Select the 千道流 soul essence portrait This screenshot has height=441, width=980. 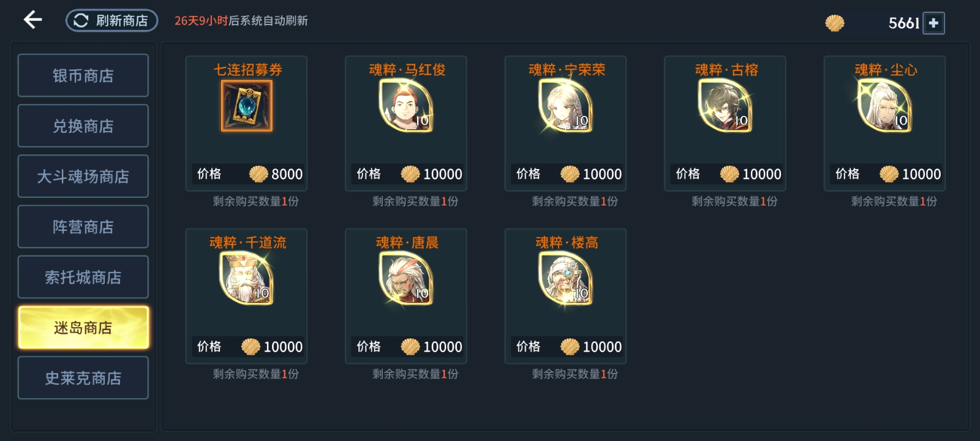click(x=247, y=279)
